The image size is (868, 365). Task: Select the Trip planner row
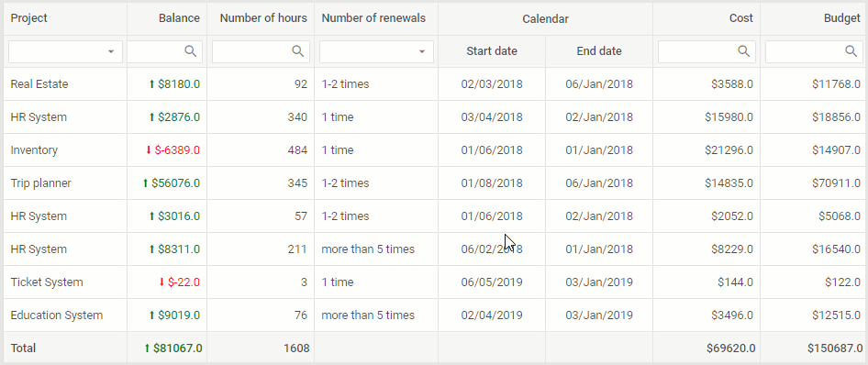click(x=435, y=183)
